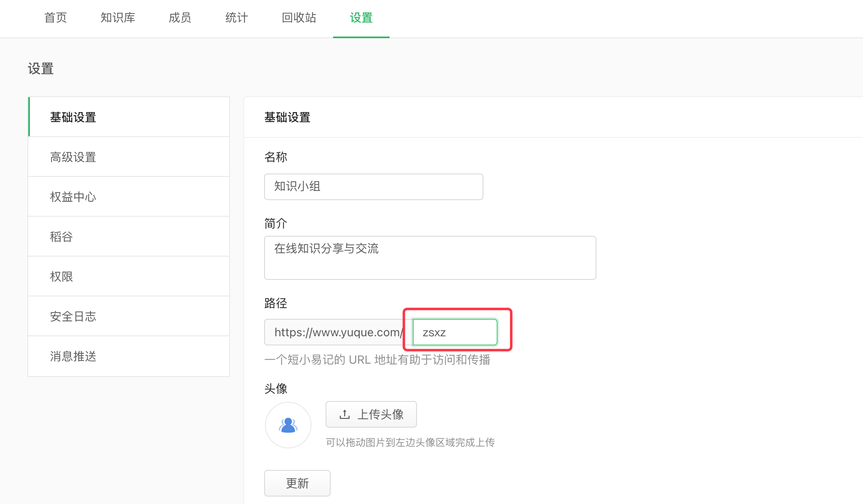The height and width of the screenshot is (504, 863).
Task: Go to the 统计 tab
Action: 236,18
